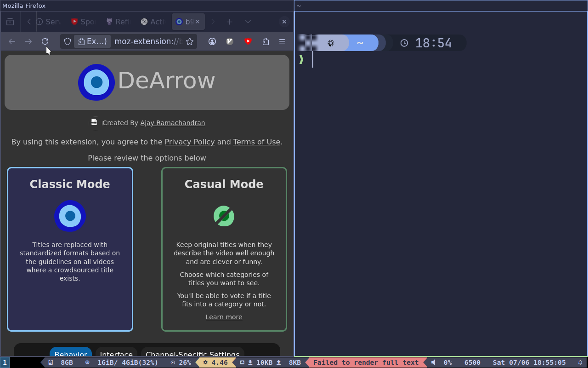This screenshot has width=588, height=368.
Task: Focus the moz-extension URL address field
Action: (x=147, y=41)
